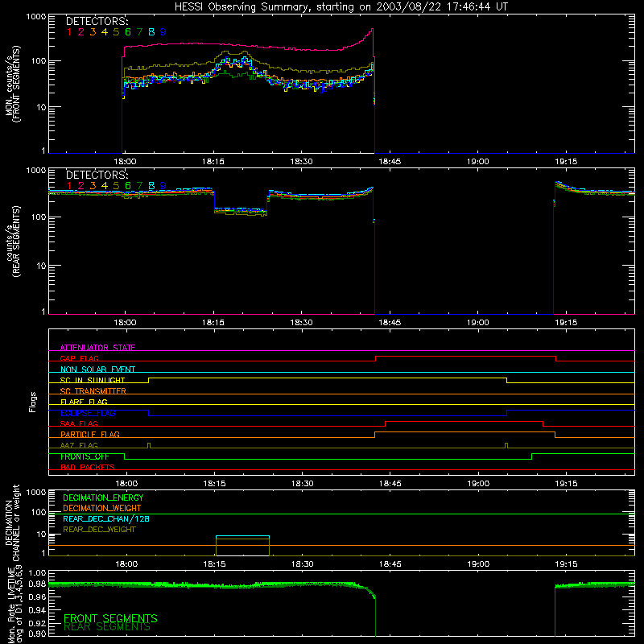Screen dimensions: 644x644
Task: Select detector 5 in rear-segments legend
Action: pos(116,186)
